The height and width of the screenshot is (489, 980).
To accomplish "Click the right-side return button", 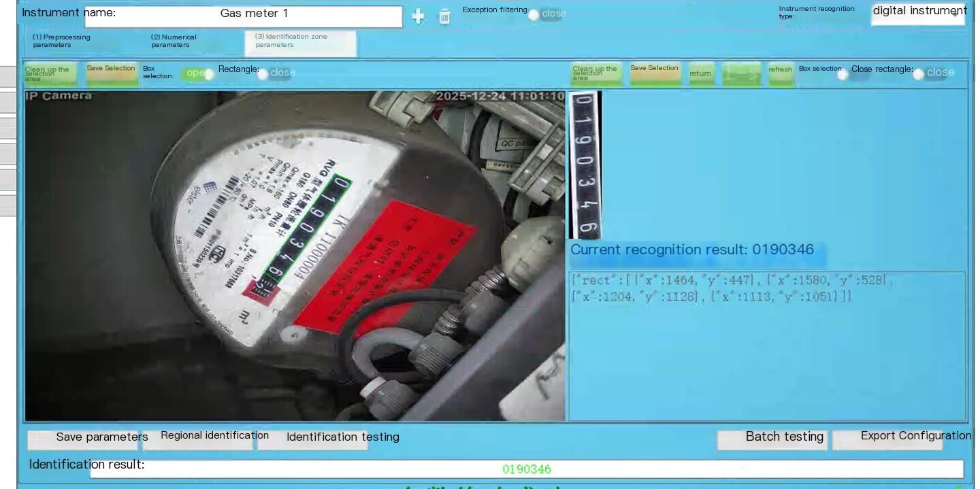I will coord(702,74).
